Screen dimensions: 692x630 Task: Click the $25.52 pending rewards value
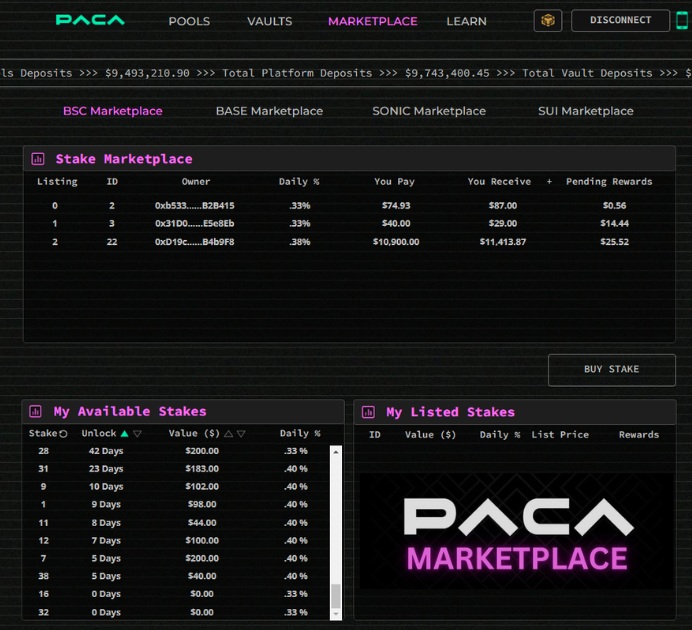(614, 242)
